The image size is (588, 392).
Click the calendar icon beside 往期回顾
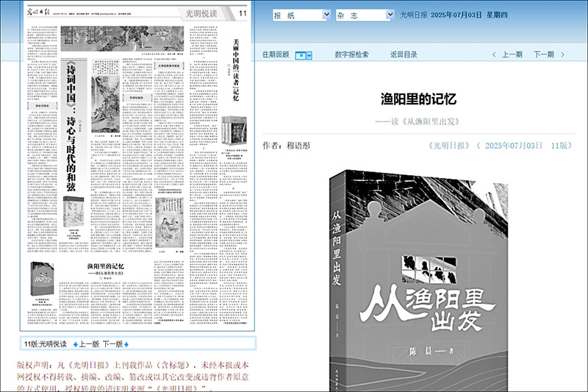[301, 55]
